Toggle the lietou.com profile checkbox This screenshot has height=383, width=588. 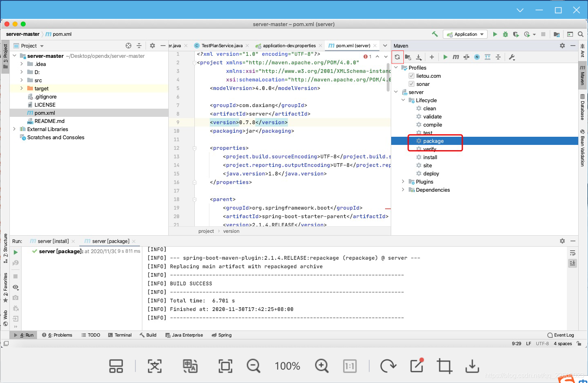[412, 76]
